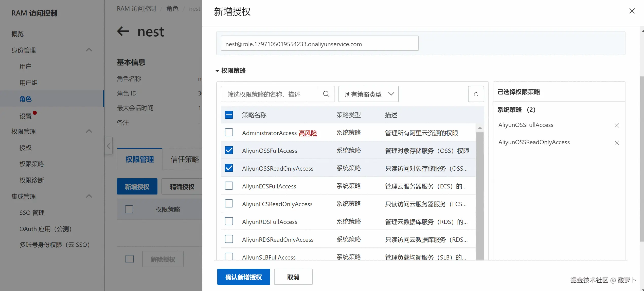This screenshot has height=291, width=644.
Task: Remove AliyunOSSFullAccess from selected policies
Action: click(x=617, y=125)
